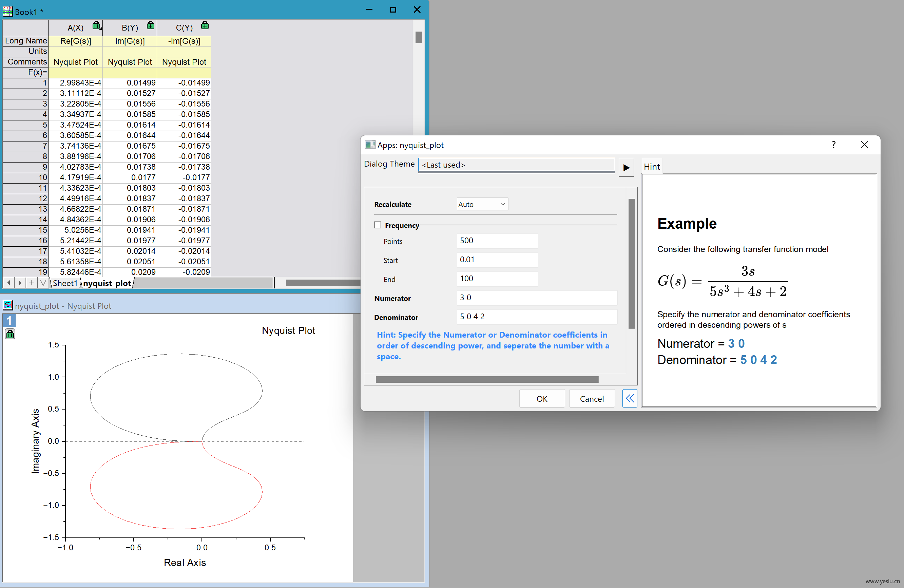Add a new worksheet with the plus button

tap(32, 283)
